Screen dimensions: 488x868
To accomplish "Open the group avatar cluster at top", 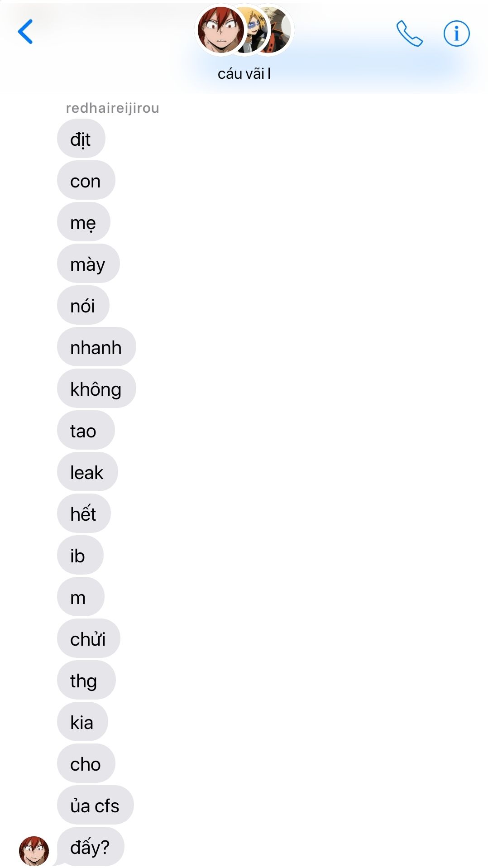I will point(244,31).
